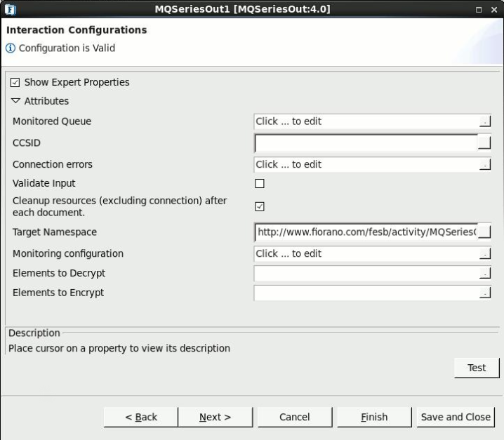Click the Finish button
The height and width of the screenshot is (440, 504).
point(374,417)
